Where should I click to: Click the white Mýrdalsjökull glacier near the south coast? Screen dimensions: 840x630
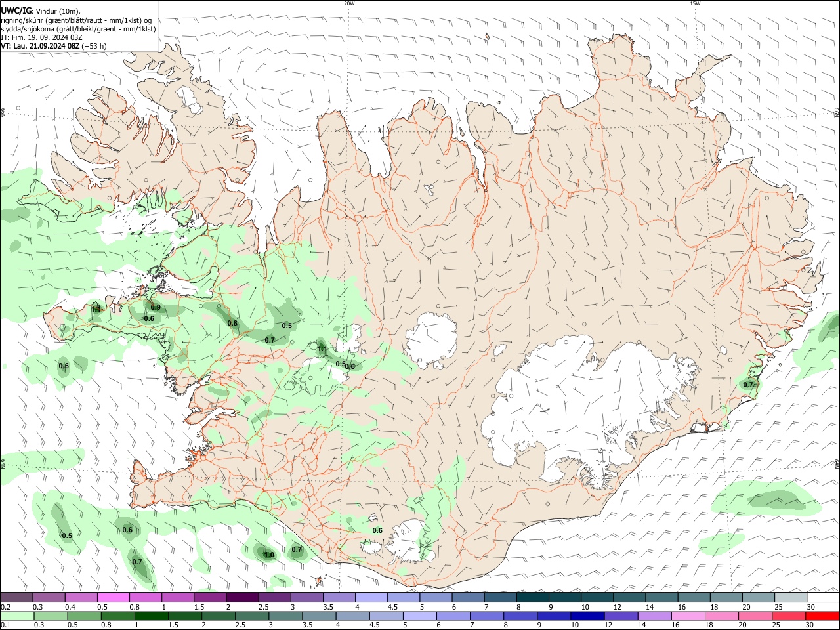coord(410,541)
